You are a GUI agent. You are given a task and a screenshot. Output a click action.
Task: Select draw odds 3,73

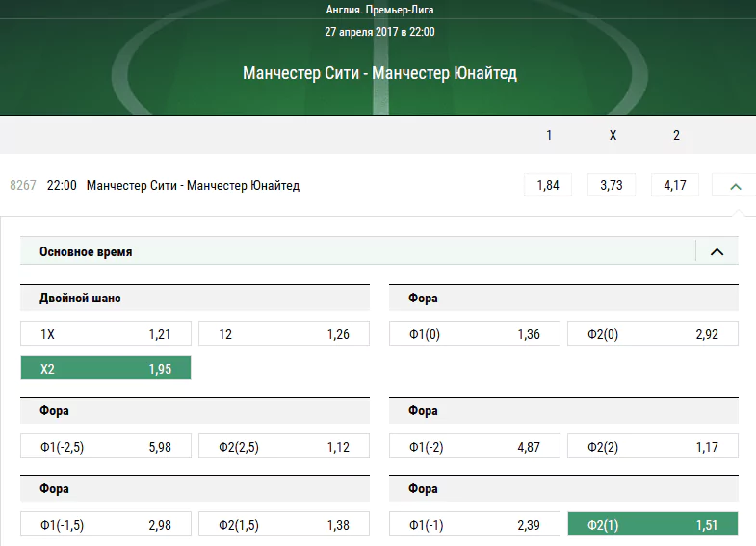[x=612, y=185]
